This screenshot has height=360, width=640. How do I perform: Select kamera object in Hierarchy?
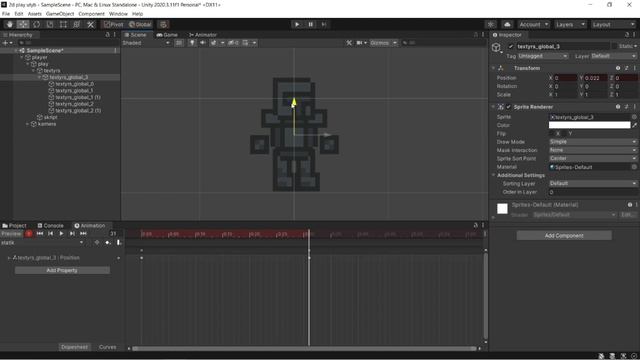47,124
